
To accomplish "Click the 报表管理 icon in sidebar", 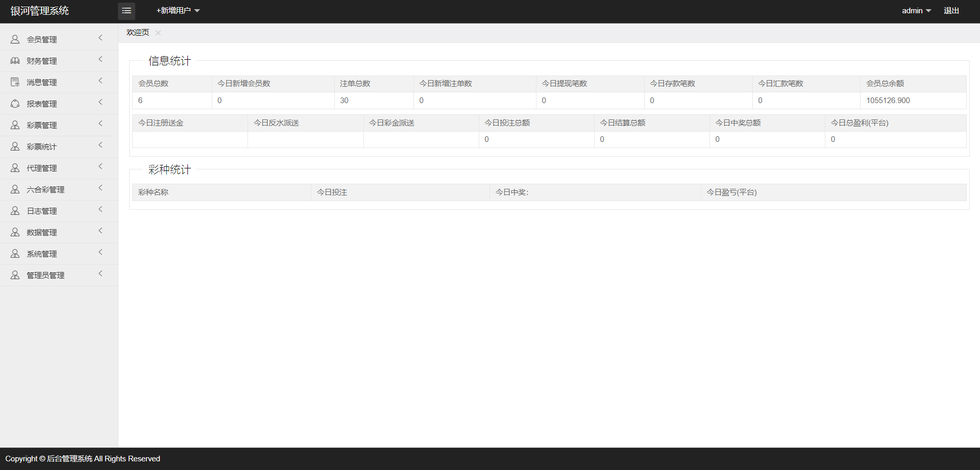I will (x=15, y=104).
